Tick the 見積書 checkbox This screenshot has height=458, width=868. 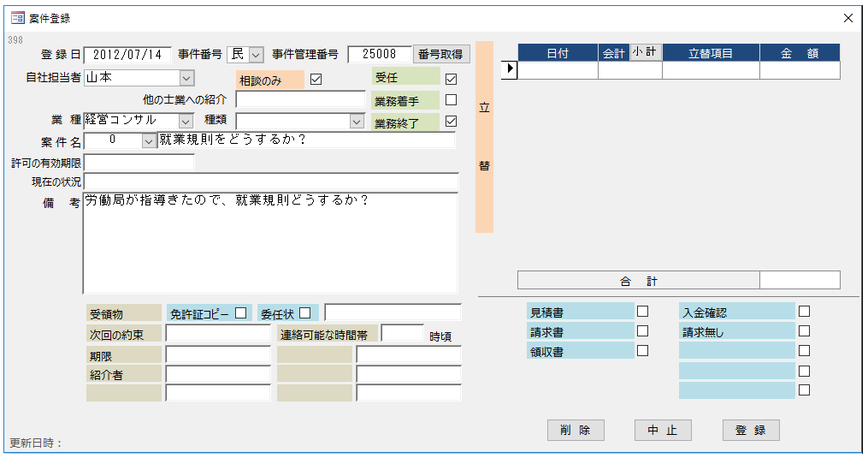(x=643, y=312)
